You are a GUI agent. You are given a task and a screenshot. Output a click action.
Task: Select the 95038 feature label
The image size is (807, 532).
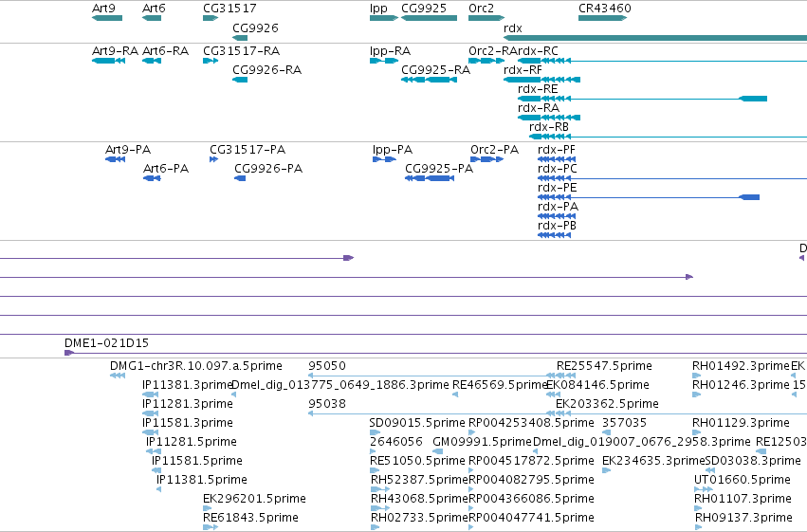[327, 404]
